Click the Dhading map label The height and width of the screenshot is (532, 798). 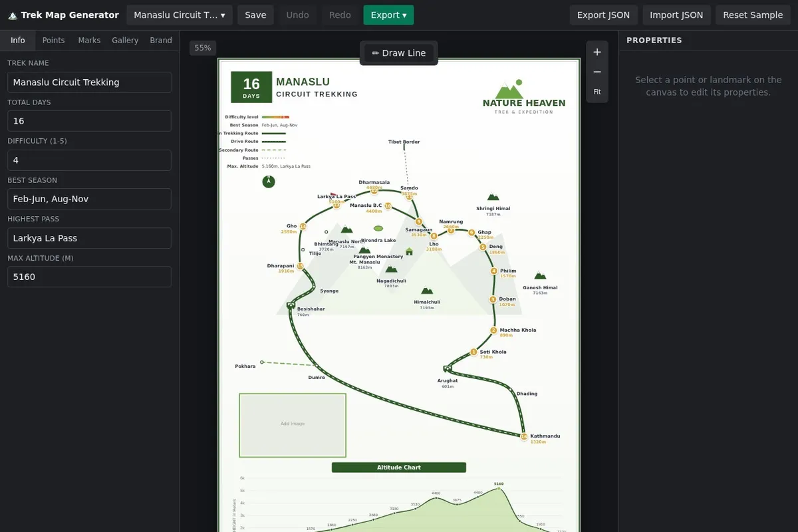527,394
